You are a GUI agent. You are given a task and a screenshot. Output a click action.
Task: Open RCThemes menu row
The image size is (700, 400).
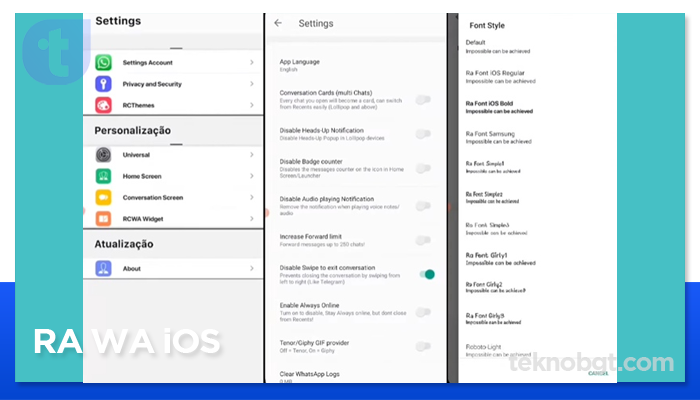pos(173,105)
